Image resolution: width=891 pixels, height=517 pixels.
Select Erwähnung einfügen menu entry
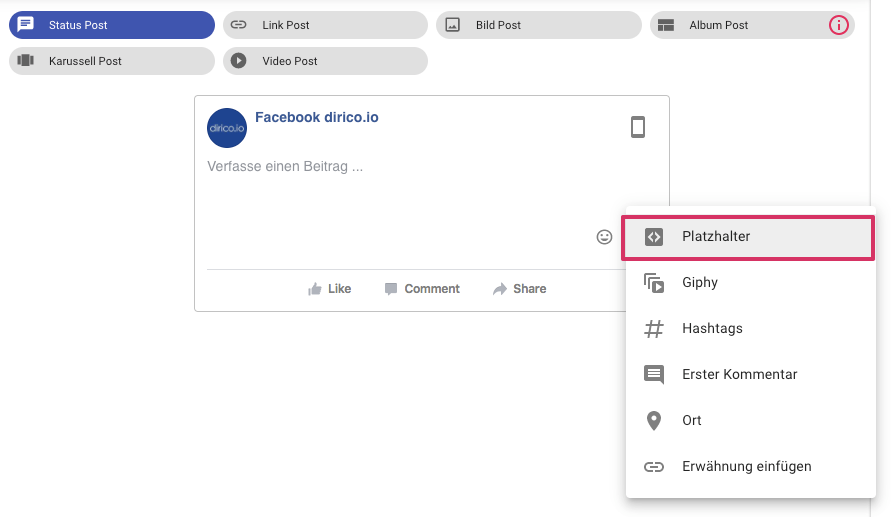[x=750, y=466]
